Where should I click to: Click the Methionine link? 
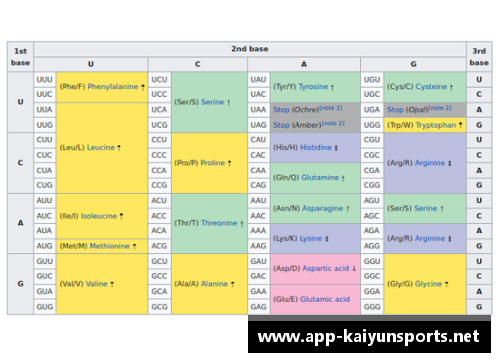point(110,246)
